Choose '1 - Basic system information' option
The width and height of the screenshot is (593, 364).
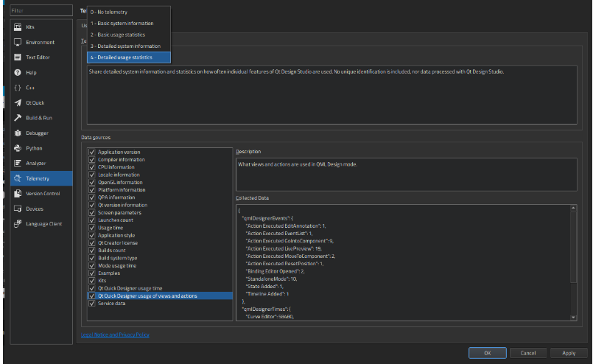(x=129, y=24)
